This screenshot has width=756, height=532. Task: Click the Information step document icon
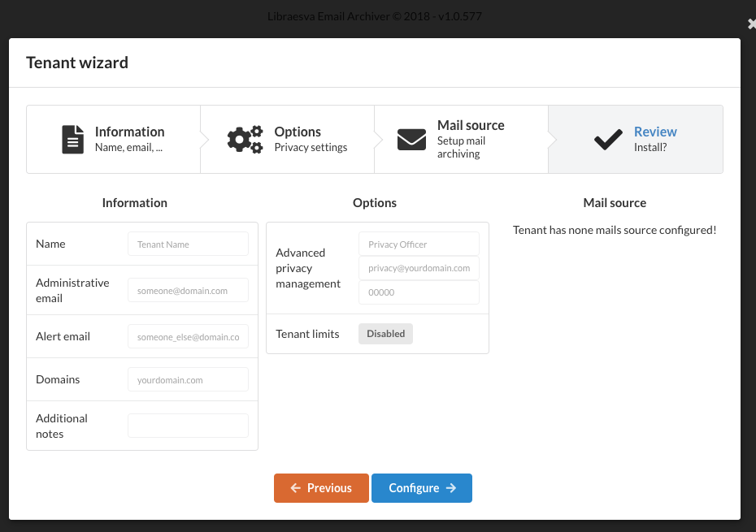click(73, 139)
